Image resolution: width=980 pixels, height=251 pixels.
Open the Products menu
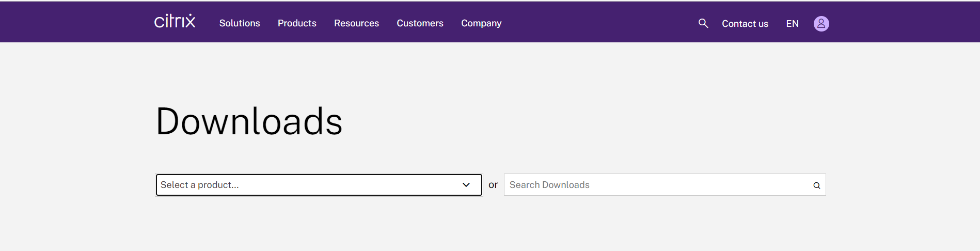pyautogui.click(x=297, y=23)
